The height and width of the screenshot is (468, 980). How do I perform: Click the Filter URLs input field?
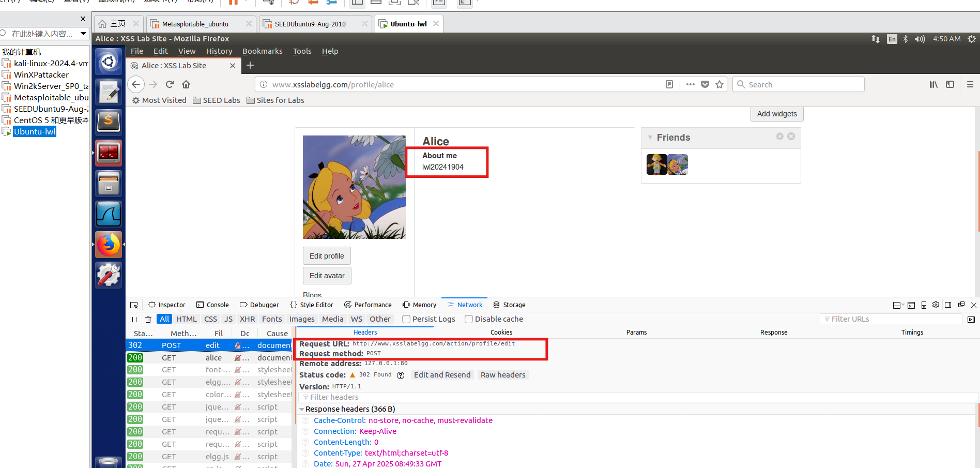[892, 319]
